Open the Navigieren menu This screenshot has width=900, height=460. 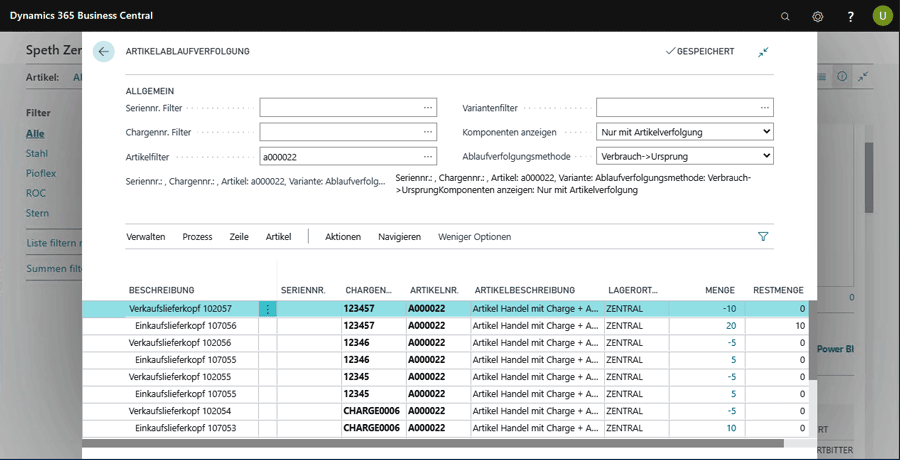point(399,237)
